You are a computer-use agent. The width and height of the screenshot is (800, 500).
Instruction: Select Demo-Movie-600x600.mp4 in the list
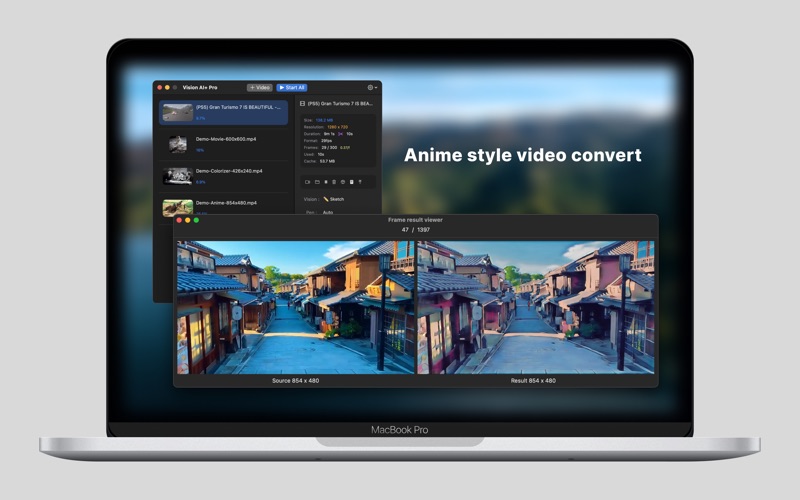click(223, 144)
